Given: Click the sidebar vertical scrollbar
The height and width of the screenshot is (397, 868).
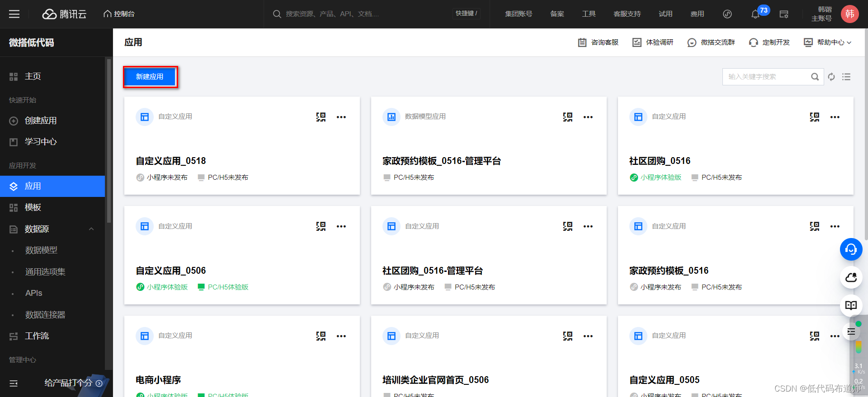Looking at the screenshot, I should (x=108, y=141).
